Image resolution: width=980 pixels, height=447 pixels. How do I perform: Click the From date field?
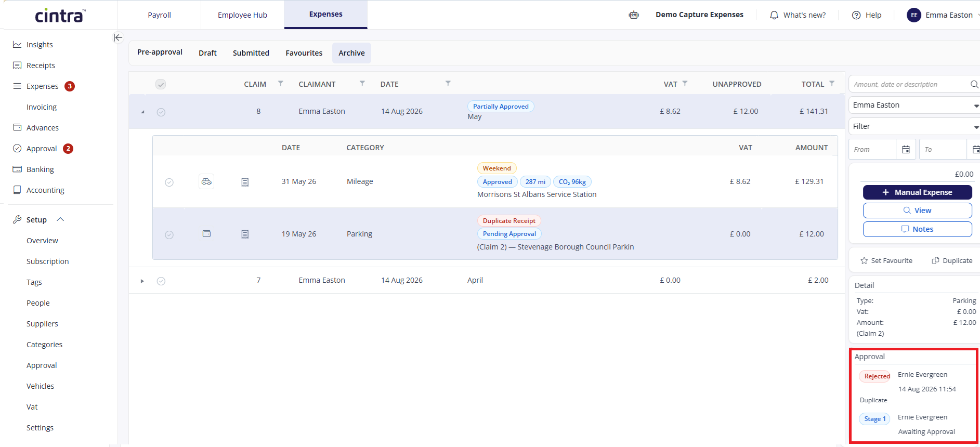[872, 149]
